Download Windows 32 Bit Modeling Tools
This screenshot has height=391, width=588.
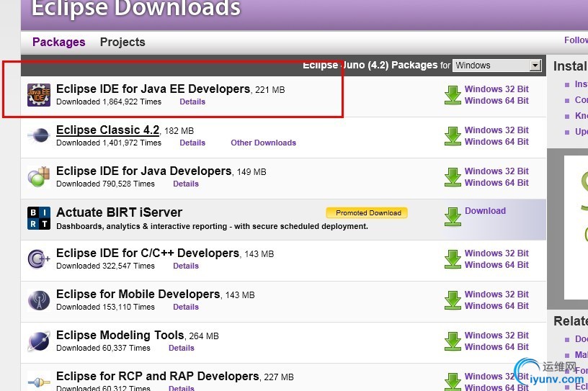click(x=496, y=335)
